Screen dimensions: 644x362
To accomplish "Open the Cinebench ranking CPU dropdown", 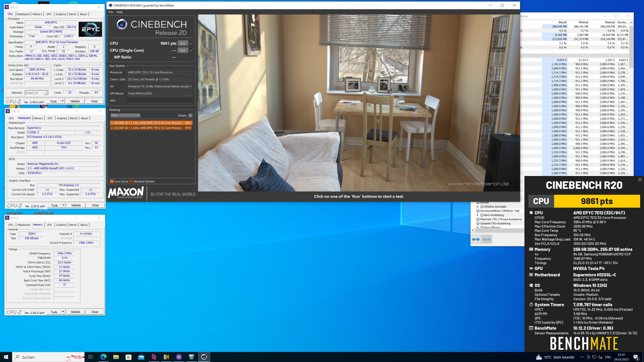I will coord(125,115).
